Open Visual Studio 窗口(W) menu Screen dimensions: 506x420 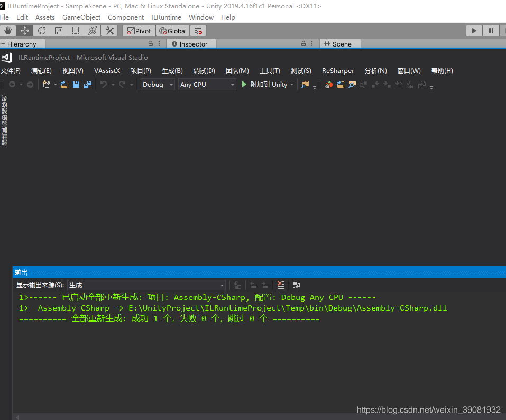tap(409, 71)
